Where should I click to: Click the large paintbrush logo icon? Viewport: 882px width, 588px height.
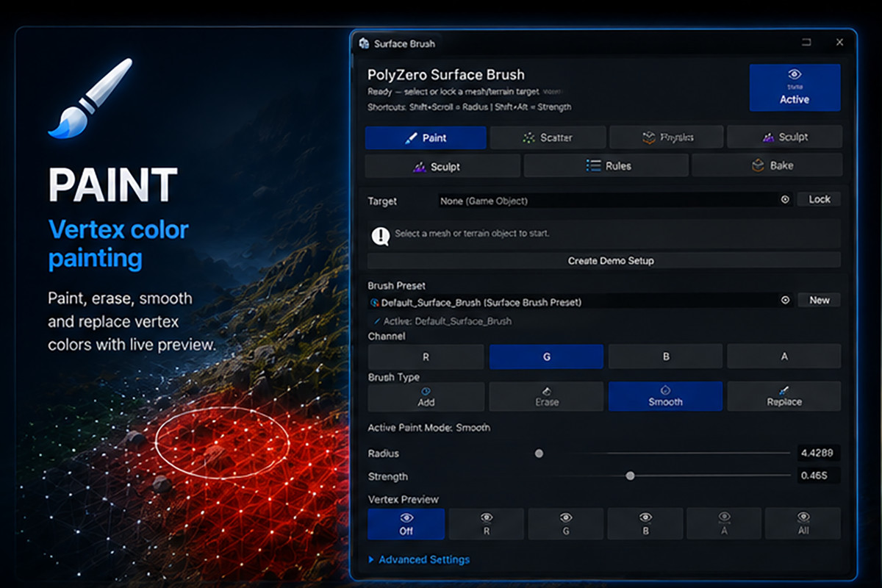[90, 98]
